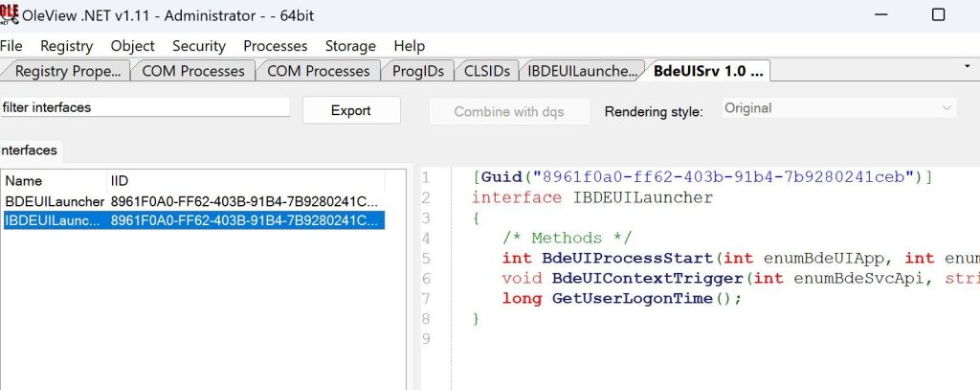This screenshot has height=390, width=980.
Task: Open the Security menu
Action: 199,45
